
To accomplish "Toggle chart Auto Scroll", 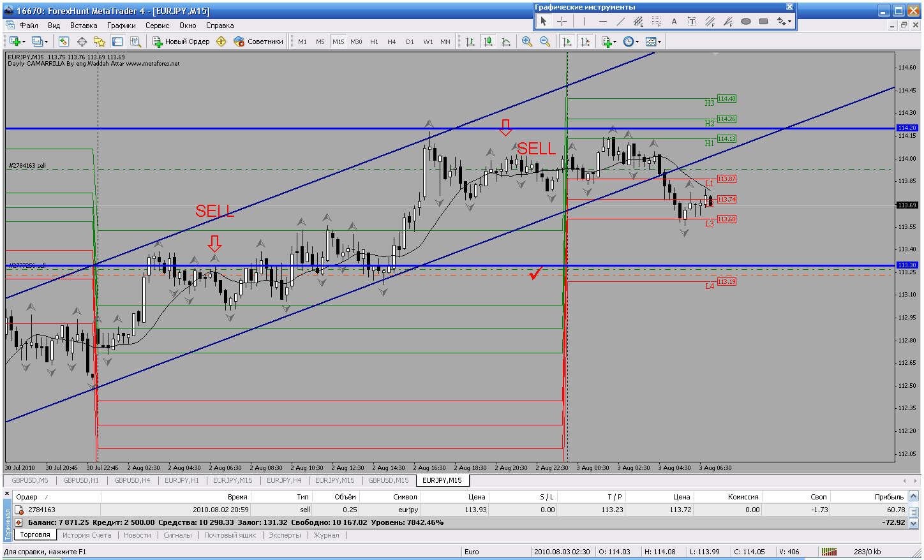I will [x=567, y=41].
